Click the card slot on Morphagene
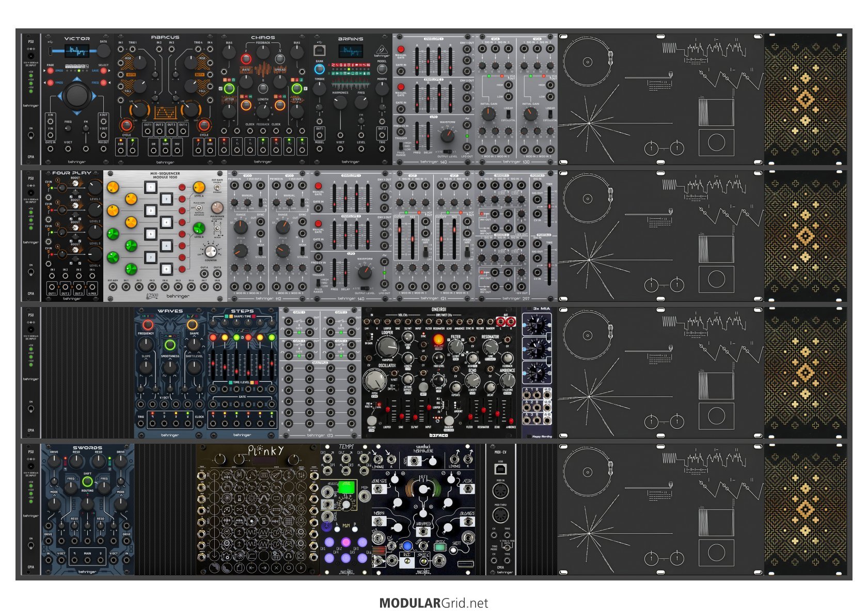Screen dimensions: 868x614 [465, 563]
